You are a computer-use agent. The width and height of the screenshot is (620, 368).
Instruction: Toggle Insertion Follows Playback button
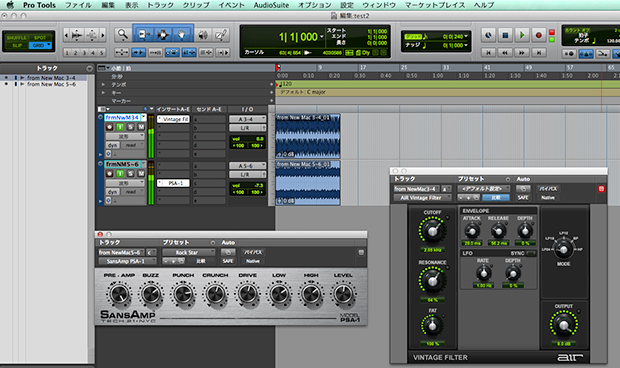(x=223, y=52)
